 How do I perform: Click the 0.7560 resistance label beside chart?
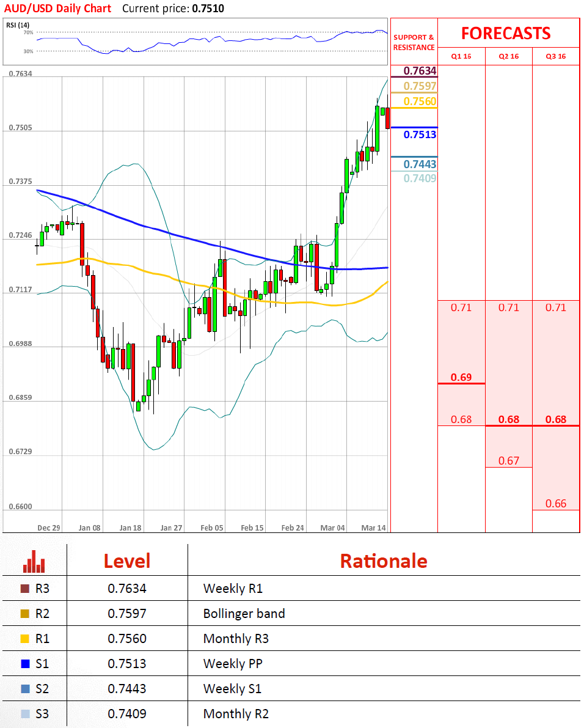pos(420,101)
